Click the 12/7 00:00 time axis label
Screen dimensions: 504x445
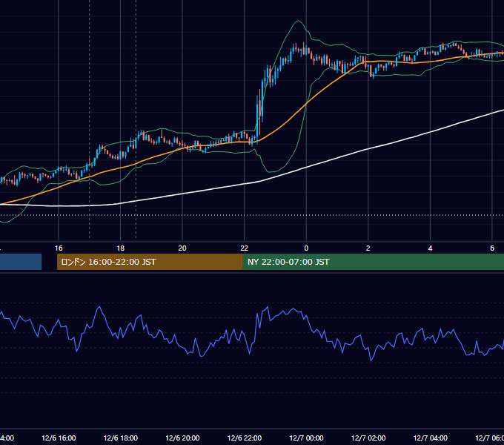306,438
